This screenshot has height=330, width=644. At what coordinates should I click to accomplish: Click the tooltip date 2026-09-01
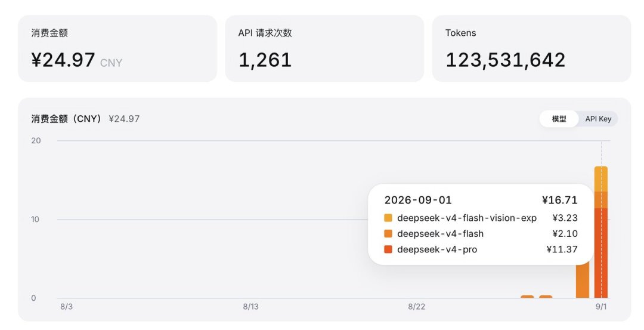417,200
